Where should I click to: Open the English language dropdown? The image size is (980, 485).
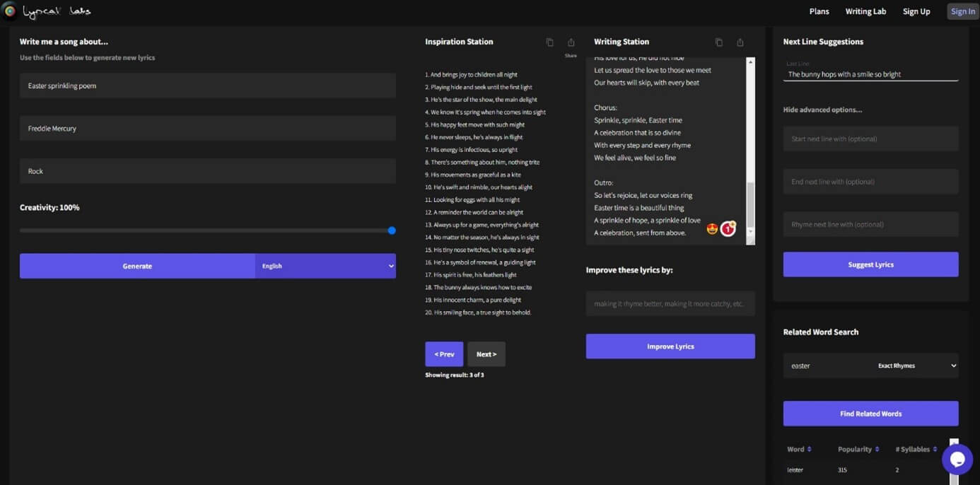pos(325,266)
